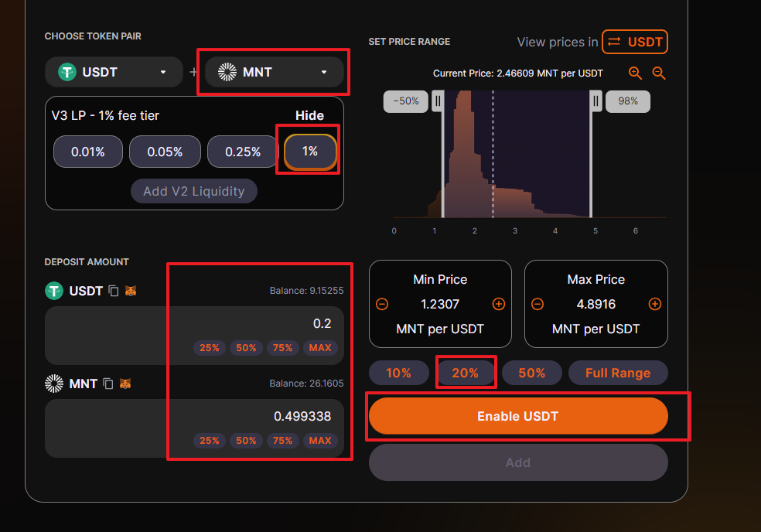Choose the 20% price range preset

[466, 373]
